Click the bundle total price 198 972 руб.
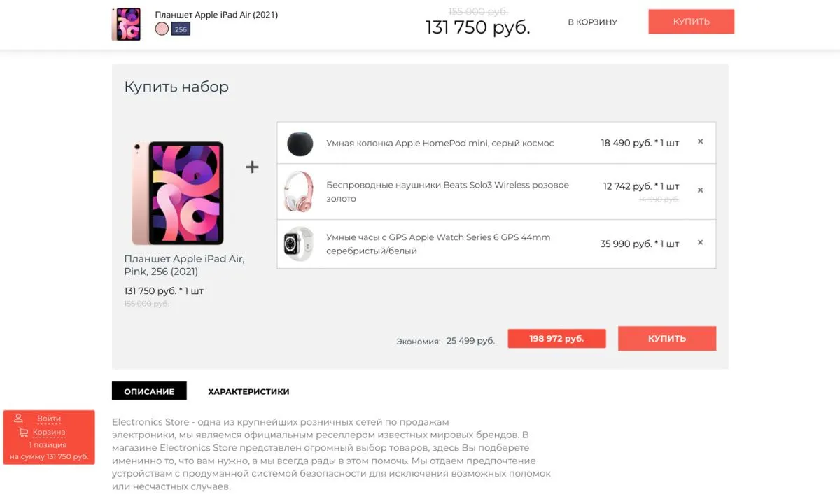Screen dimensions: 840x504 coord(556,338)
